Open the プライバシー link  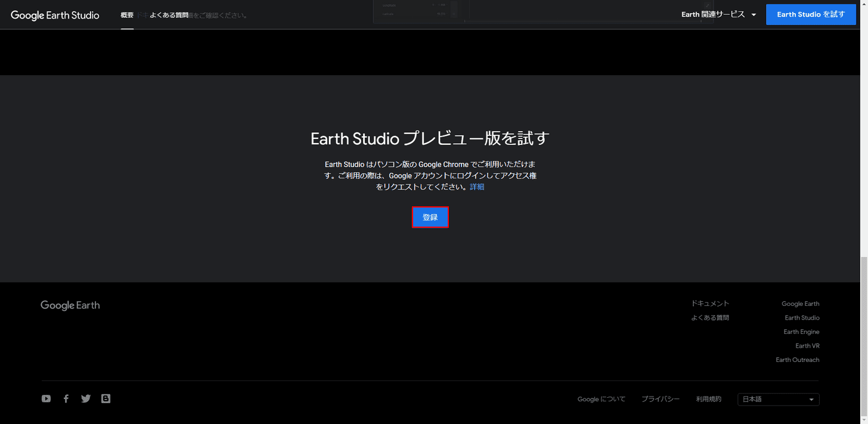(x=661, y=399)
